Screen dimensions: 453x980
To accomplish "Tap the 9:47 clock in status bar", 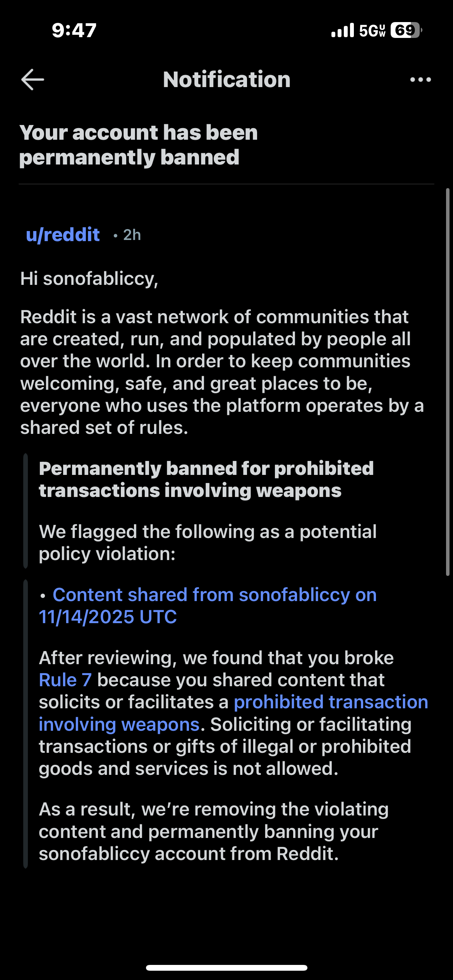I will pyautogui.click(x=74, y=31).
